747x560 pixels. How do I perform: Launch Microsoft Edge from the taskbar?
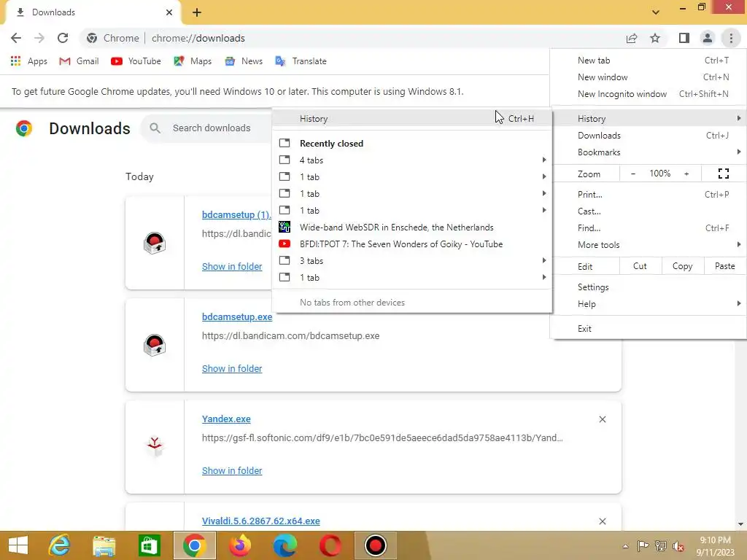285,545
